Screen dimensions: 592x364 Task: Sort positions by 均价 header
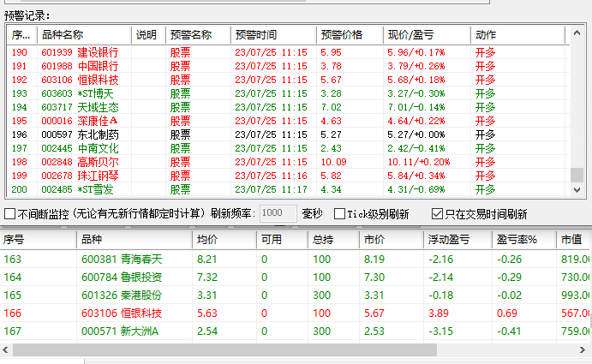tap(224, 240)
